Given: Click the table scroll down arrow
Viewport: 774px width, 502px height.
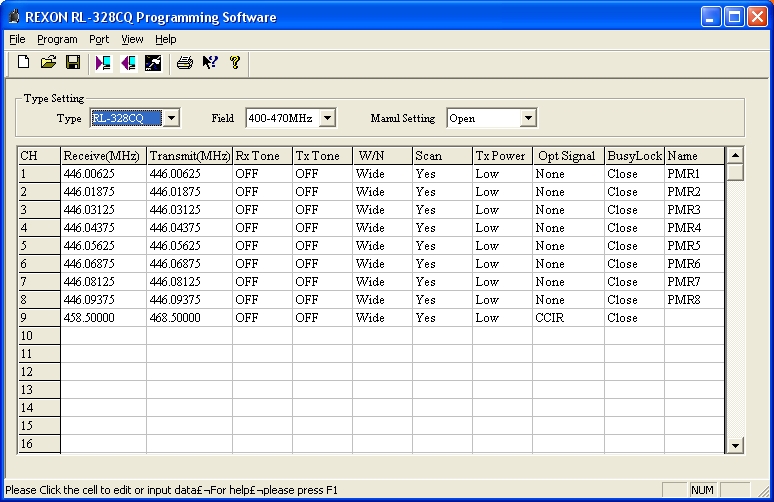Looking at the screenshot, I should [x=735, y=446].
